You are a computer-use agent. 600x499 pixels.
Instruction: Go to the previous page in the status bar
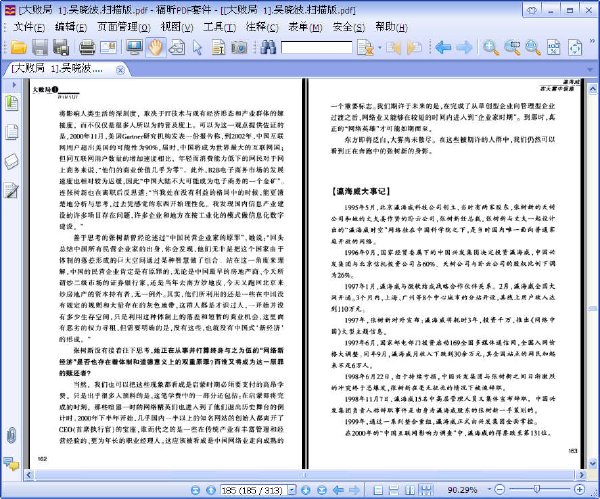[x=210, y=490]
